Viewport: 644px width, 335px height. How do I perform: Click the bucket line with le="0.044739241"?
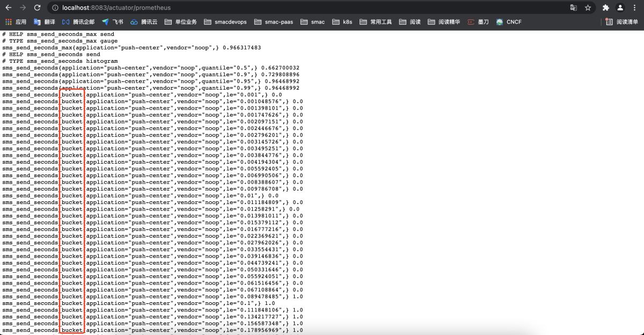(x=152, y=263)
